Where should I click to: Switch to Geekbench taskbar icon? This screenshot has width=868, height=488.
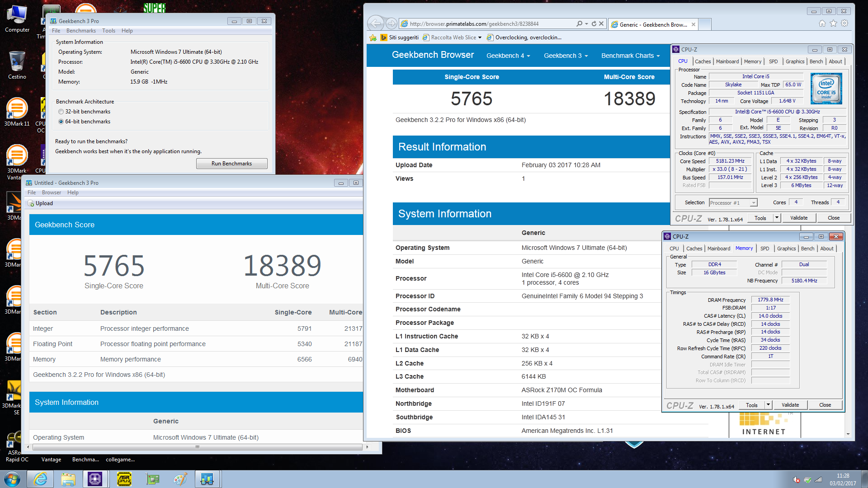(207, 479)
